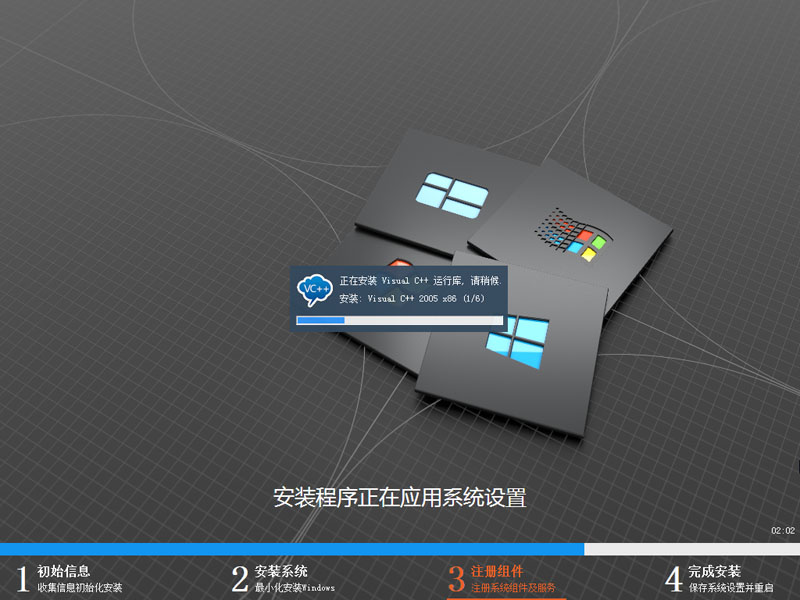Click the elapsed timer "02:02"
This screenshot has height=600, width=800.
(x=783, y=531)
